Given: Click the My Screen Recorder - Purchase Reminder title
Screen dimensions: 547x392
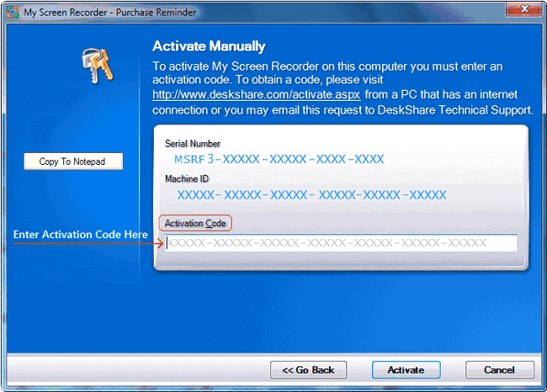Looking at the screenshot, I should point(110,13).
